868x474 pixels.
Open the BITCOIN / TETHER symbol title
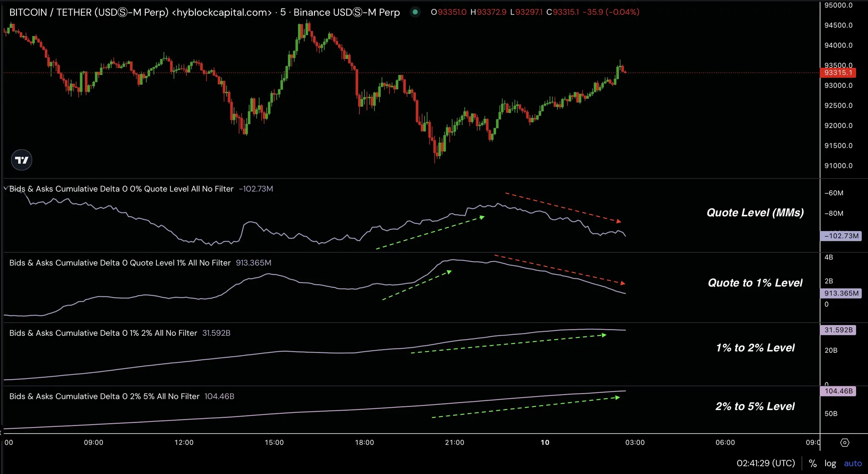[140, 12]
